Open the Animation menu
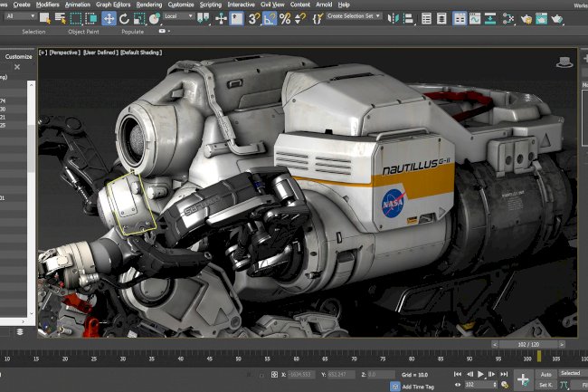The width and height of the screenshot is (588, 392). tap(78, 5)
